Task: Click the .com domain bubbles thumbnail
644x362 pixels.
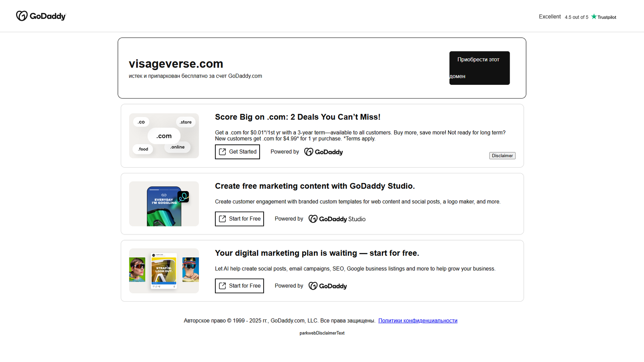Action: click(164, 136)
